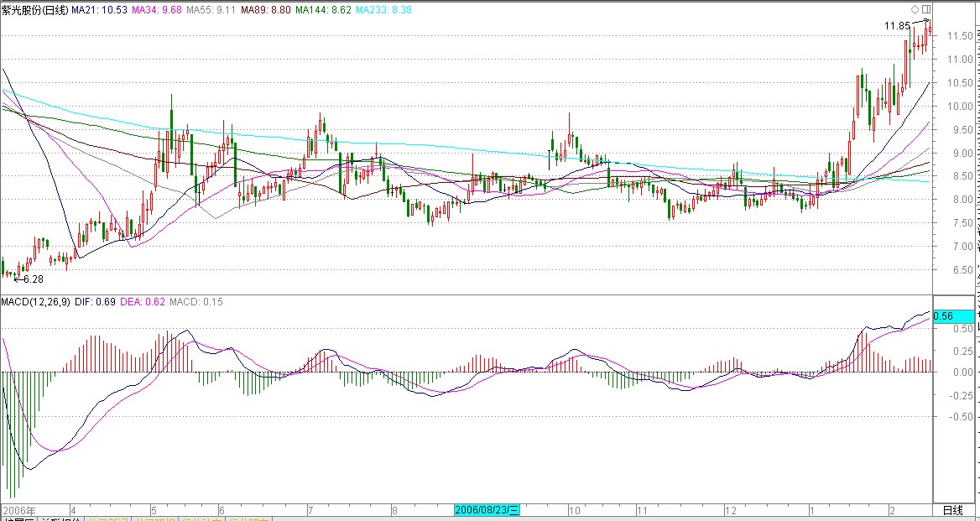Click the month 10 label on time axis
Viewport: 980px width, 521px height.
click(575, 510)
